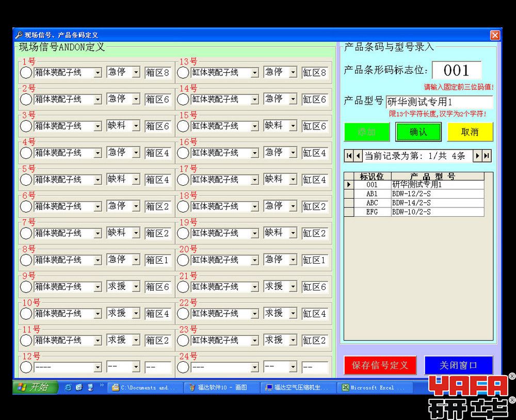Image resolution: width=516 pixels, height=420 pixels.
Task: Click the green 确认 button
Action: pyautogui.click(x=418, y=132)
